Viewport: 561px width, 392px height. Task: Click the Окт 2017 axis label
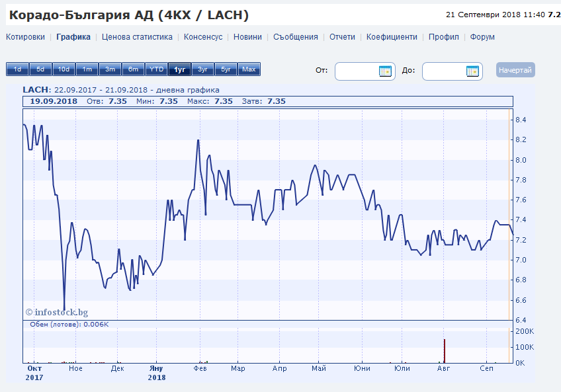click(x=34, y=373)
